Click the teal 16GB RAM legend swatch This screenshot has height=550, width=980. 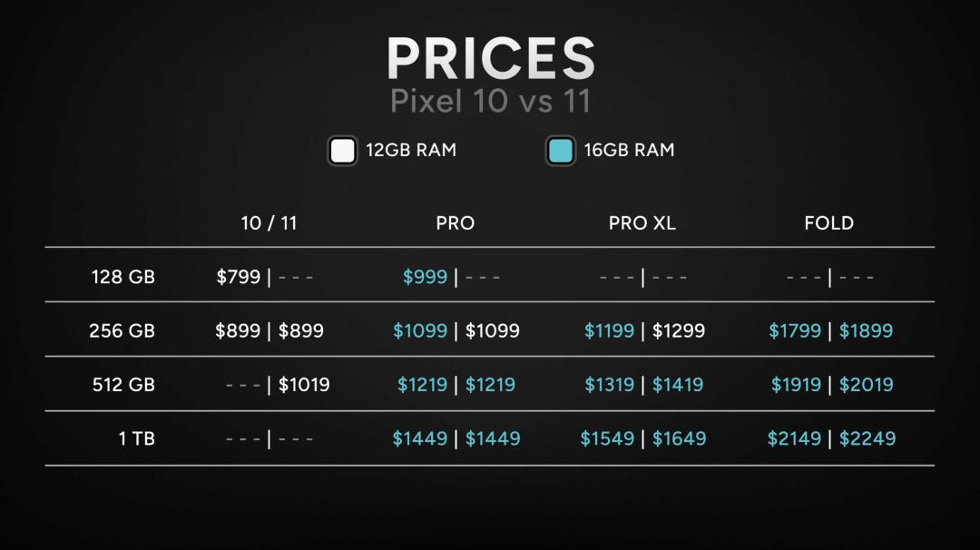(x=560, y=151)
